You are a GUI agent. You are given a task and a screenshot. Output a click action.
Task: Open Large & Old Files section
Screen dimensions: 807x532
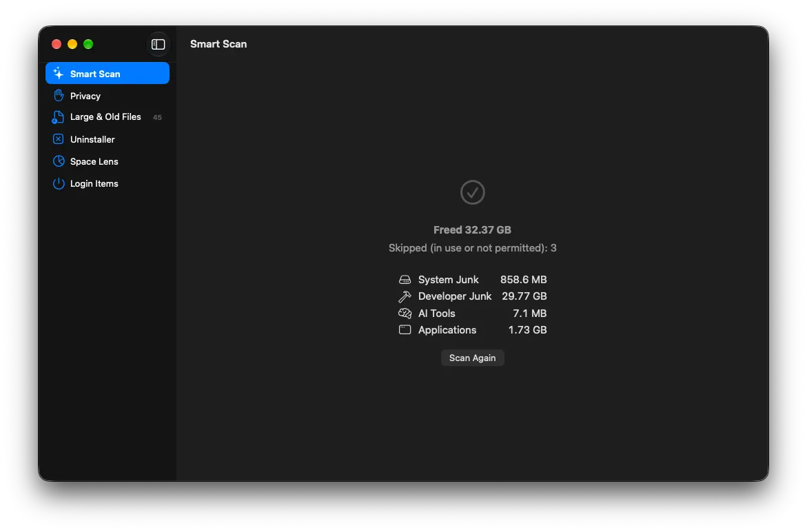tap(107, 117)
